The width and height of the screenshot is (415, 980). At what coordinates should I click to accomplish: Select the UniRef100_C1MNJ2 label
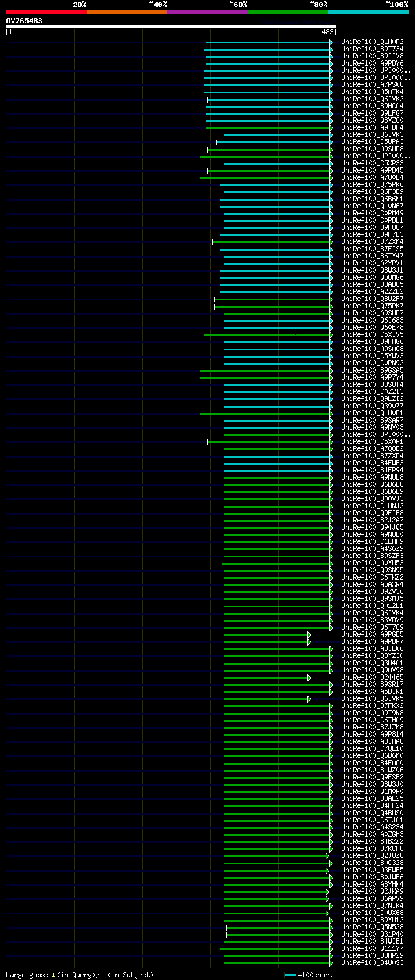click(372, 506)
